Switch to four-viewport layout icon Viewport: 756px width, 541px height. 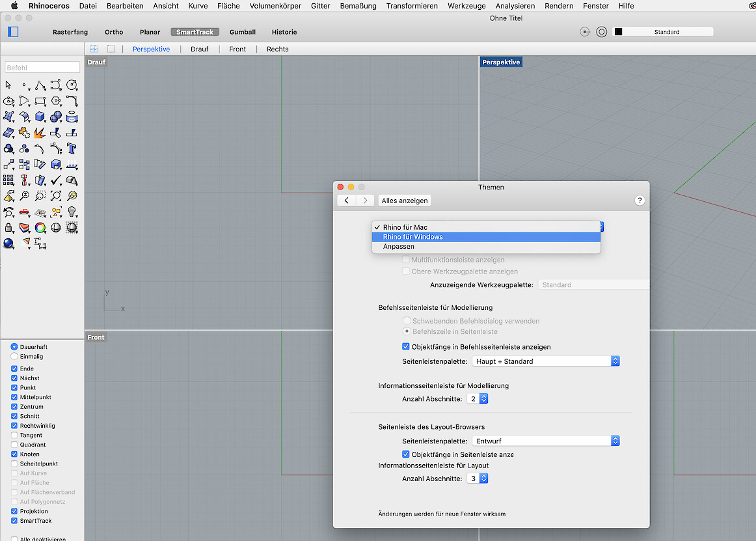[x=94, y=49]
